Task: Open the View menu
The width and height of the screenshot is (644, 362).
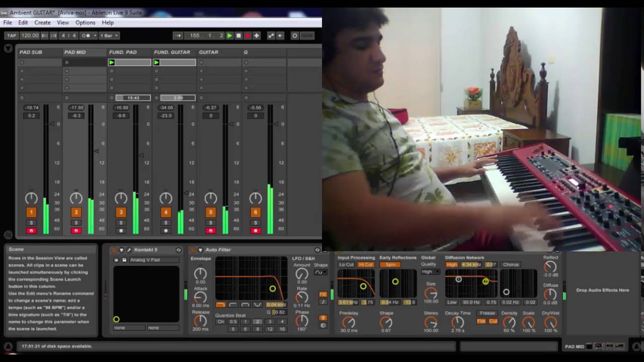Action: pos(63,23)
